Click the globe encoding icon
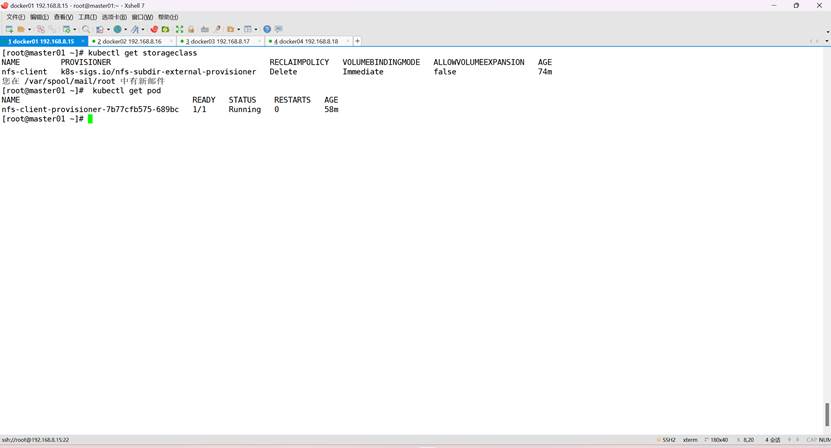The width and height of the screenshot is (831, 448). 117,29
